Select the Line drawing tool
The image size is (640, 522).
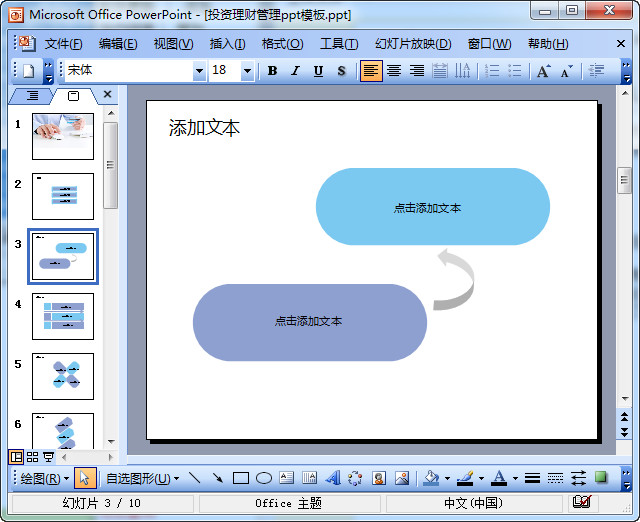[x=195, y=478]
